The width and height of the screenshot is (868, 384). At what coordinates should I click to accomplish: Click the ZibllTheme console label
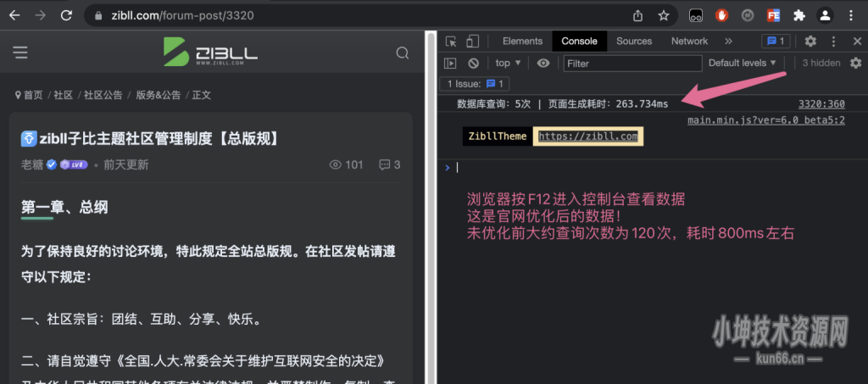coord(498,136)
